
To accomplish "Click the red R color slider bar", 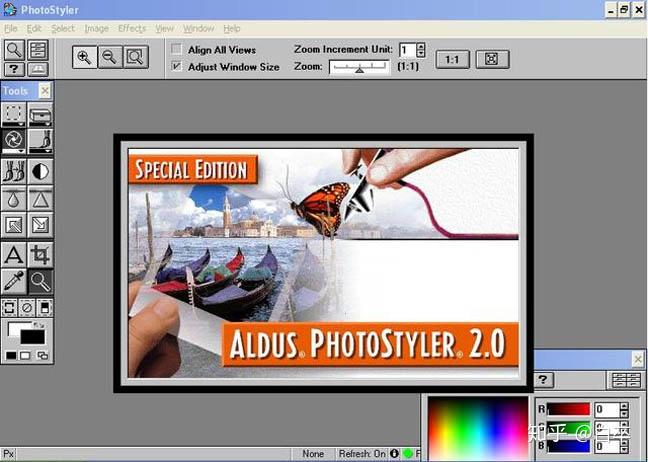I will [x=569, y=410].
